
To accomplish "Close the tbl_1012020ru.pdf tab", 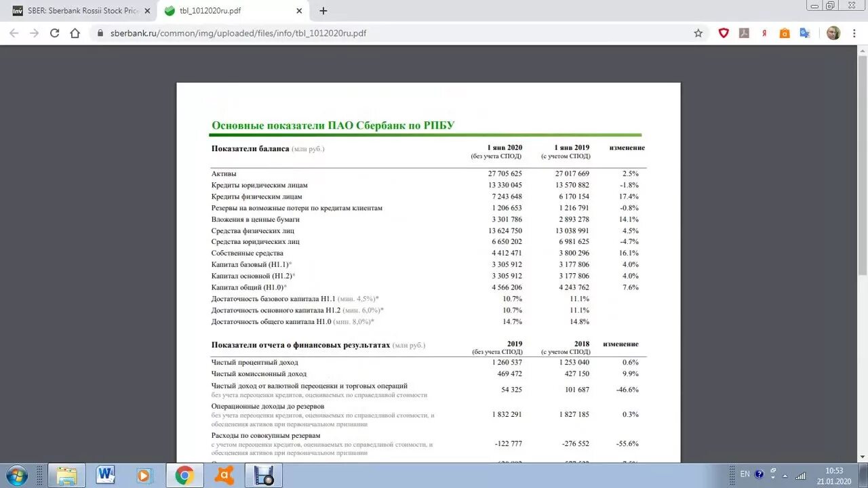I will pos(300,11).
